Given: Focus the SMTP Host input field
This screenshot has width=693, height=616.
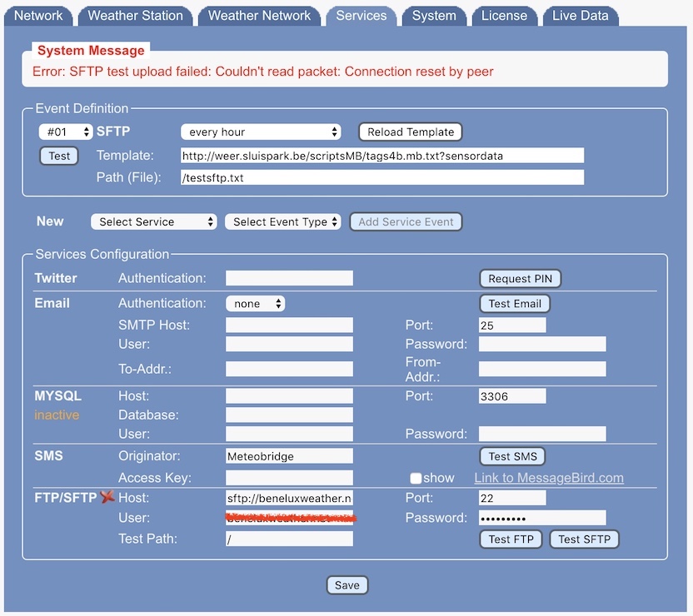Looking at the screenshot, I should [289, 325].
